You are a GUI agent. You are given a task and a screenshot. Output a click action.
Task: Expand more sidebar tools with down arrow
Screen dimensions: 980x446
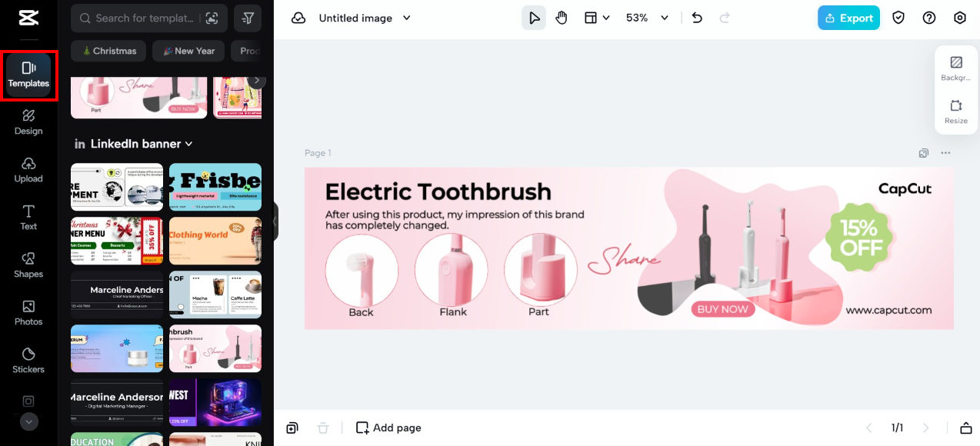[x=28, y=421]
